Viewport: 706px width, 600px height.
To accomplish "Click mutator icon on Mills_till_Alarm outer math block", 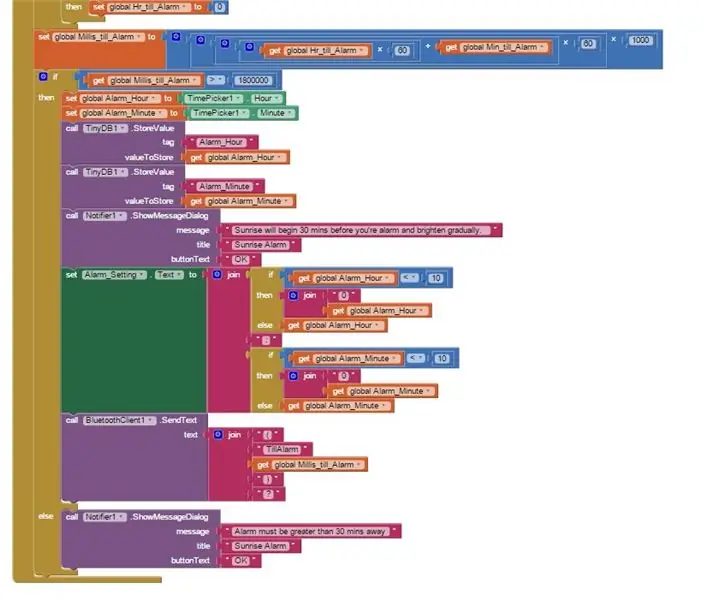I will (176, 37).
